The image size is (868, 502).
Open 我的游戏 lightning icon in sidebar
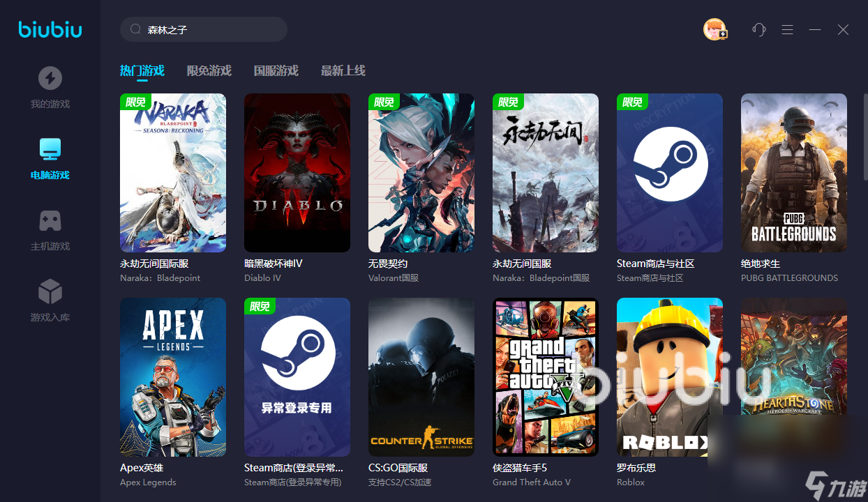[x=50, y=78]
